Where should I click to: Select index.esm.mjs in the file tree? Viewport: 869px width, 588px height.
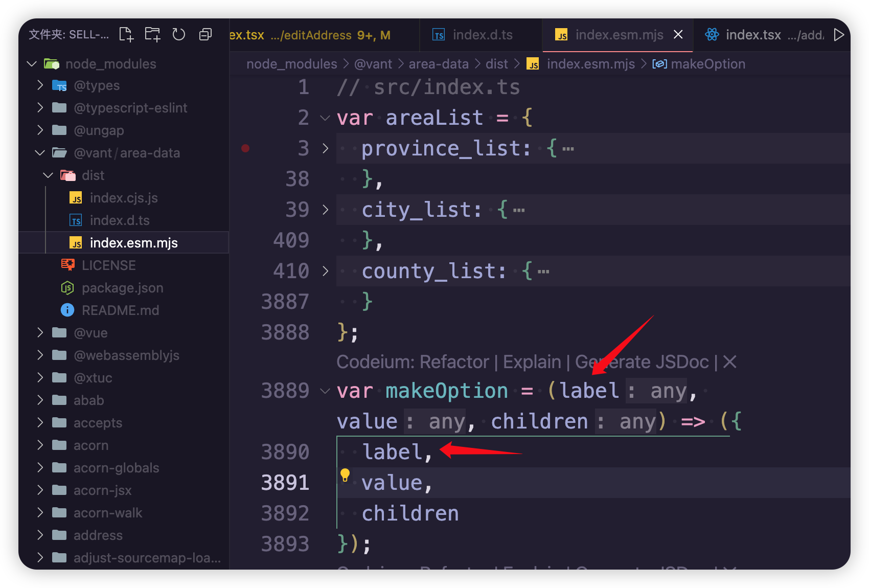pos(124,242)
